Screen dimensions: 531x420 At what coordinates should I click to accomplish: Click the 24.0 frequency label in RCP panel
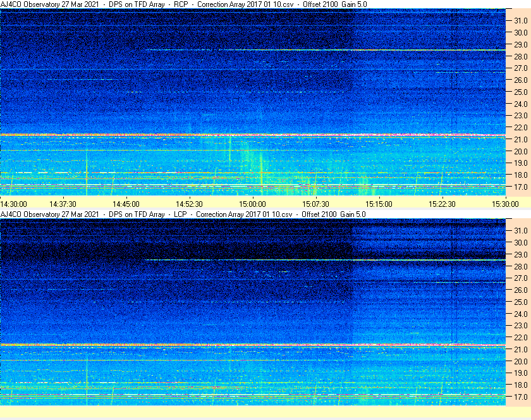click(x=521, y=104)
